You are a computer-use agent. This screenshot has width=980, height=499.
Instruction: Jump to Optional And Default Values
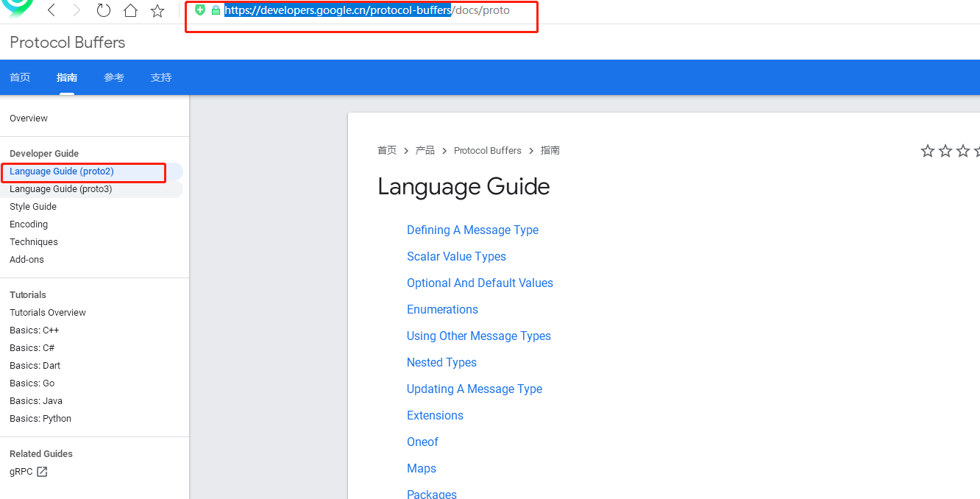480,283
